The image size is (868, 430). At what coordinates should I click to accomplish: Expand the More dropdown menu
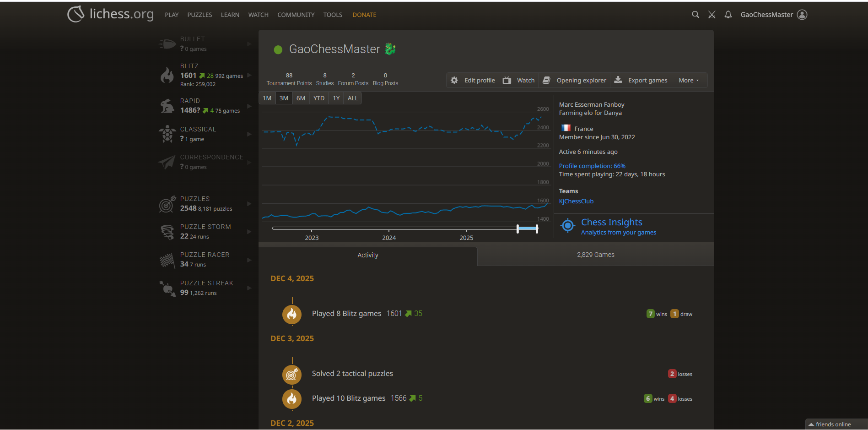point(689,80)
